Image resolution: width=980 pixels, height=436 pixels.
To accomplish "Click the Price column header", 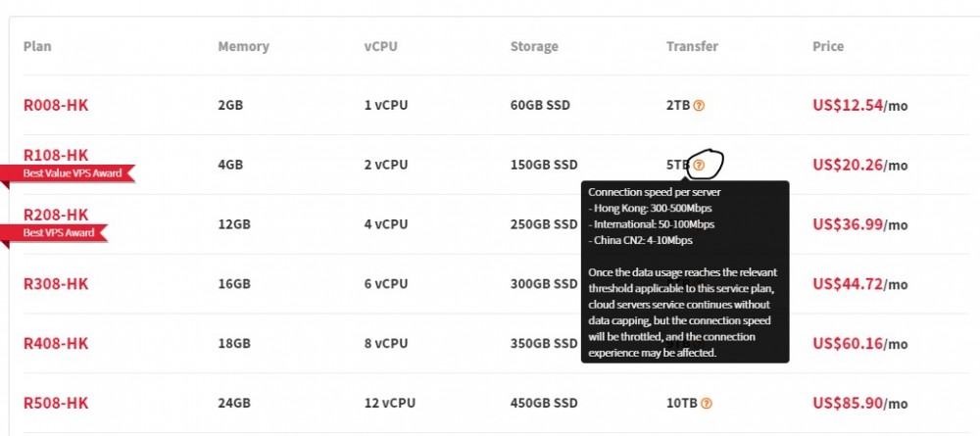I will (828, 46).
